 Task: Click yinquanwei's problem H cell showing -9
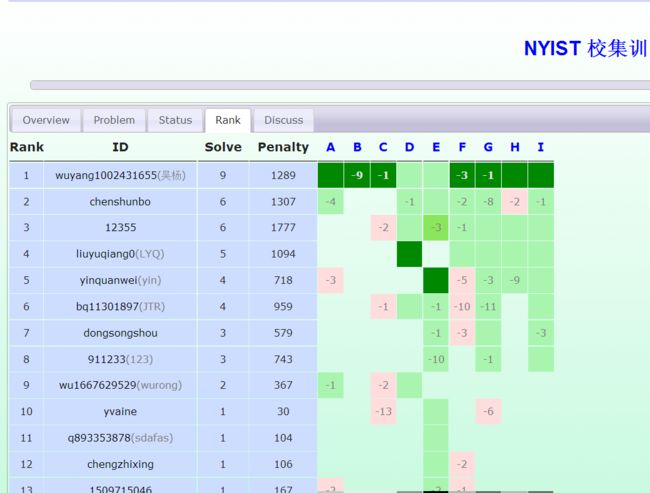point(514,280)
